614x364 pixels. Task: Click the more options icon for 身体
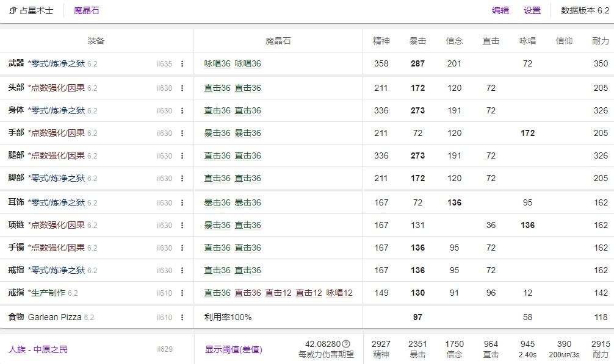[x=182, y=111]
